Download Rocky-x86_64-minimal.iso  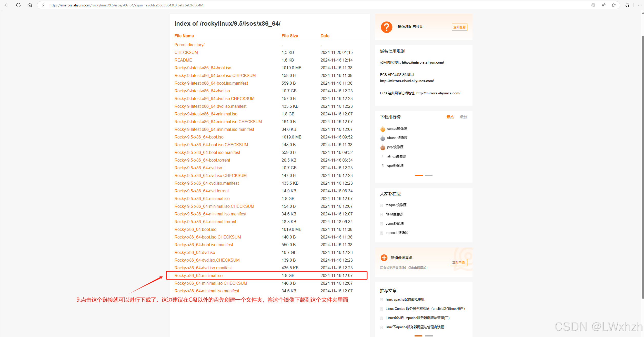point(198,275)
